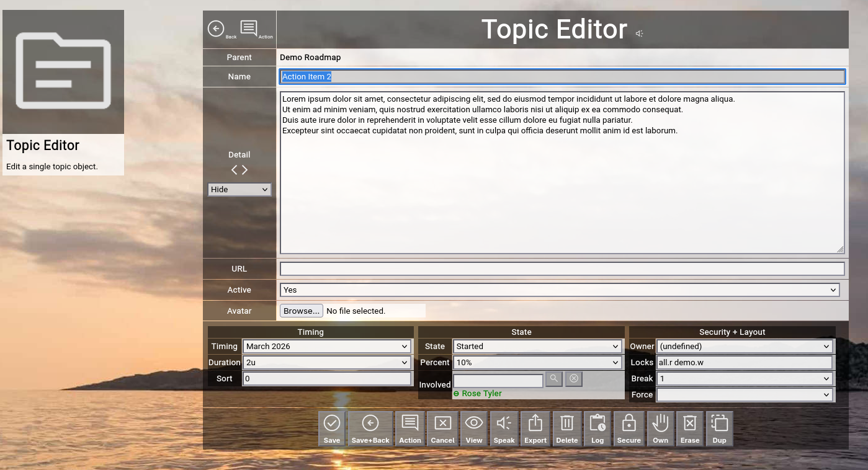This screenshot has height=470, width=868.
Task: Open the Active Yes dropdown
Action: [560, 290]
